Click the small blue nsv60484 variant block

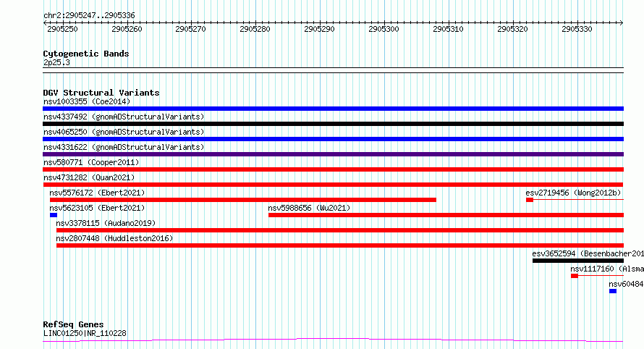pyautogui.click(x=613, y=291)
